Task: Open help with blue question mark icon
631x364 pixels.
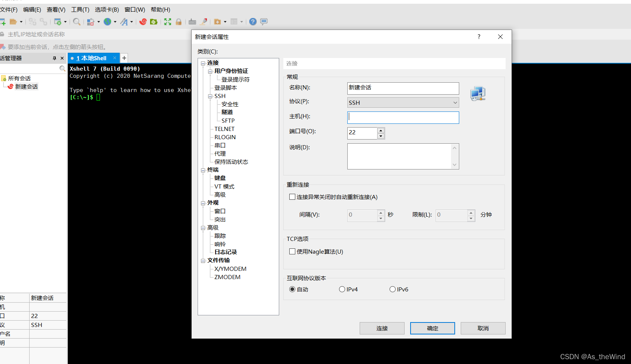Action: 253,22
